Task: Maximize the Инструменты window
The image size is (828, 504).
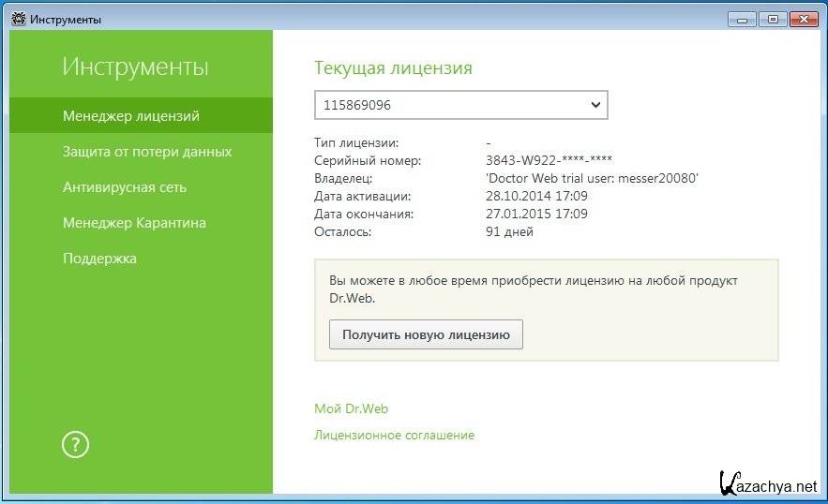Action: coord(773,19)
